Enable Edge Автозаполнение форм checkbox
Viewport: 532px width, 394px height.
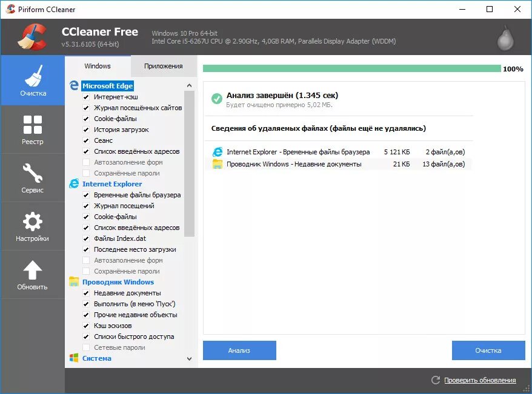[86, 162]
